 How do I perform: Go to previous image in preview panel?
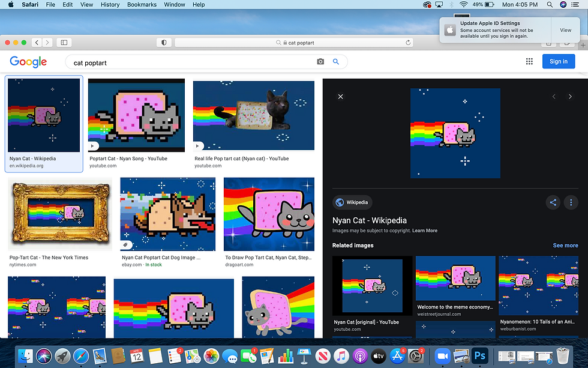[x=554, y=97]
